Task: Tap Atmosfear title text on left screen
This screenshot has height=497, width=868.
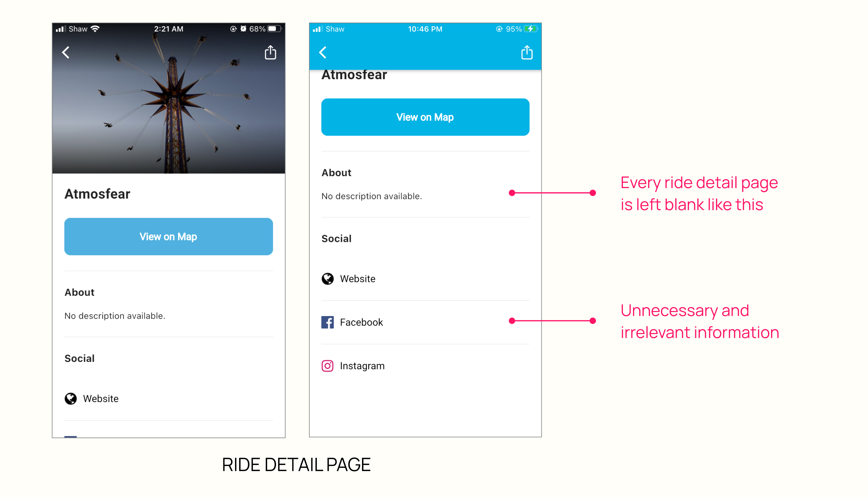Action: (100, 193)
